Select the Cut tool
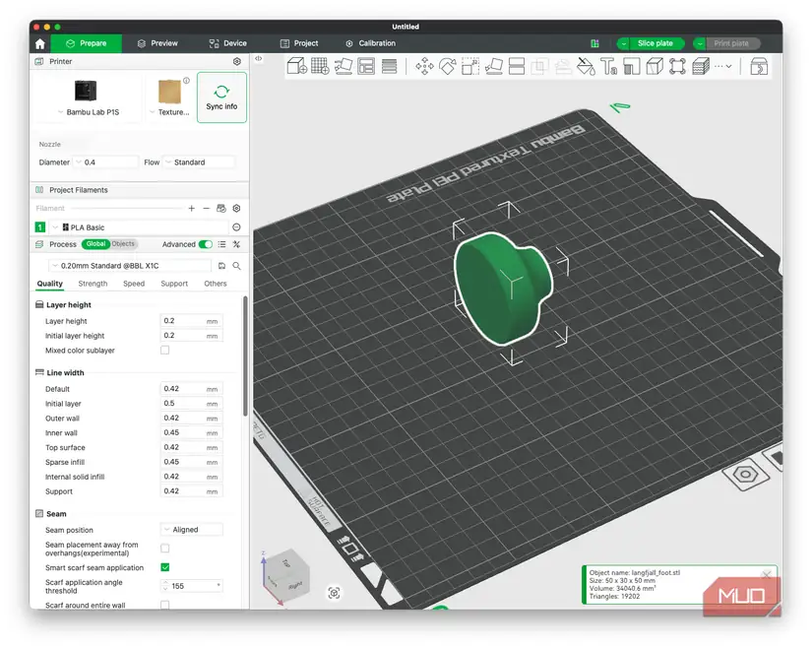The image size is (812, 648). tap(517, 66)
